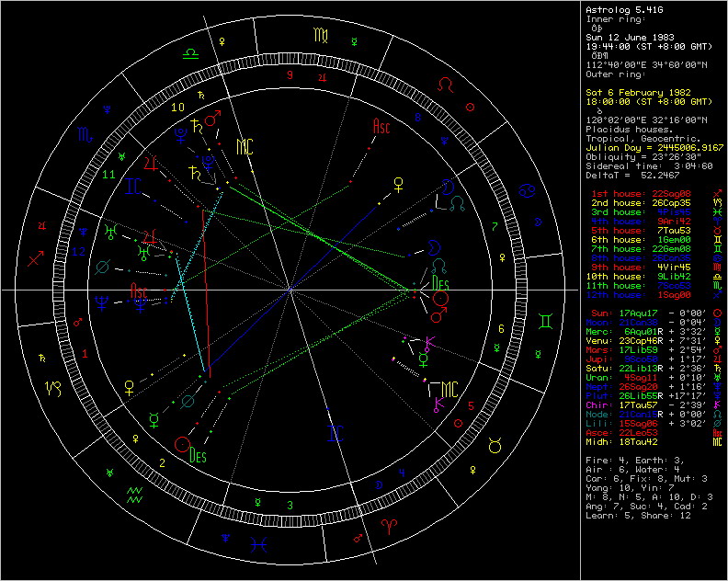
Task: Click the Virgo glyph on the zodiac ring
Action: (319, 36)
